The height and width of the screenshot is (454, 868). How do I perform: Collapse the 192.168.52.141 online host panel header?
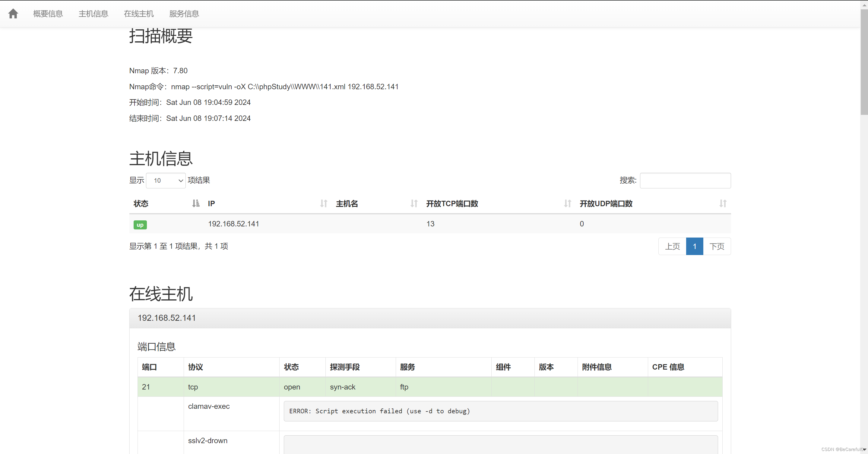click(x=430, y=318)
